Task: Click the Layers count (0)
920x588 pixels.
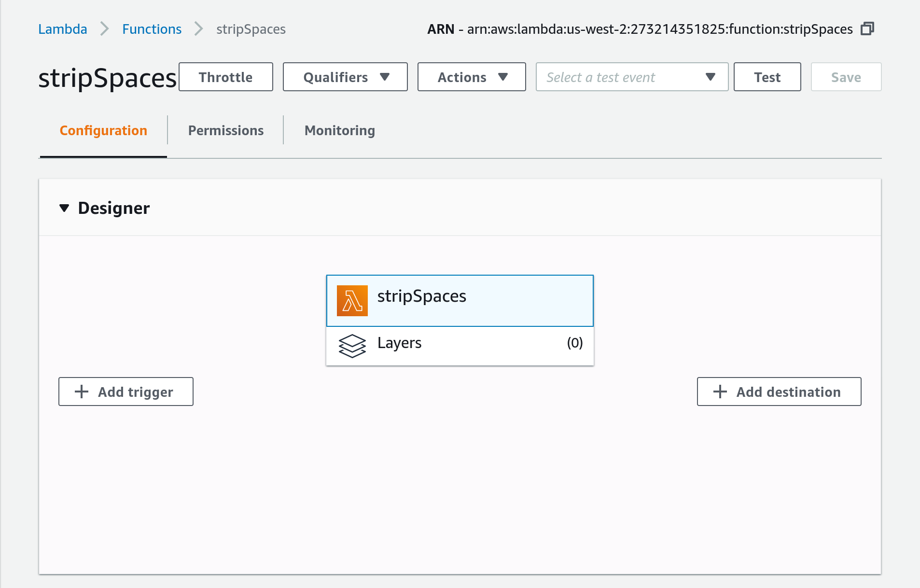Action: coord(574,343)
